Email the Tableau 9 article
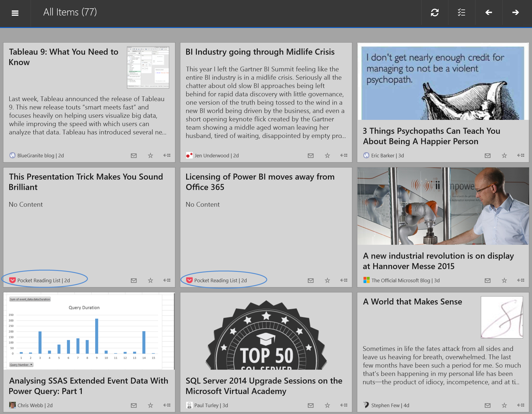Screen dimensions: 532x414 coord(134,156)
